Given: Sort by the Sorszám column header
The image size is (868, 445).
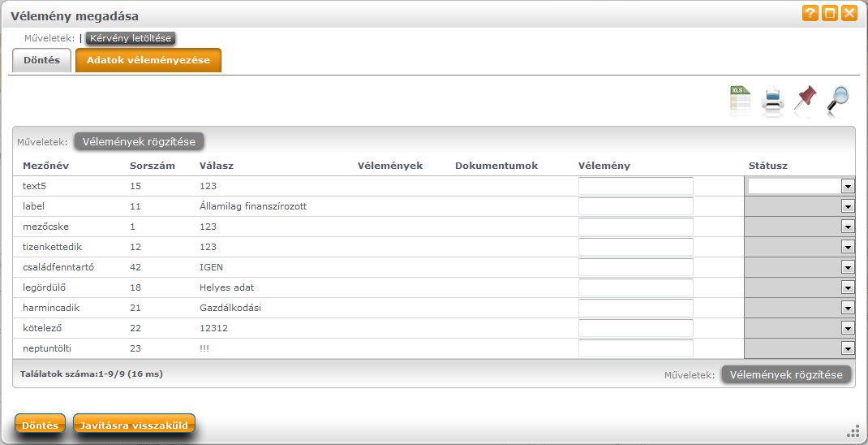Looking at the screenshot, I should coord(153,166).
